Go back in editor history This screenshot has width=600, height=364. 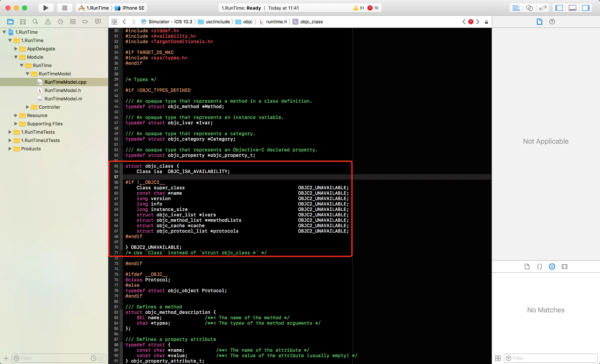click(124, 22)
